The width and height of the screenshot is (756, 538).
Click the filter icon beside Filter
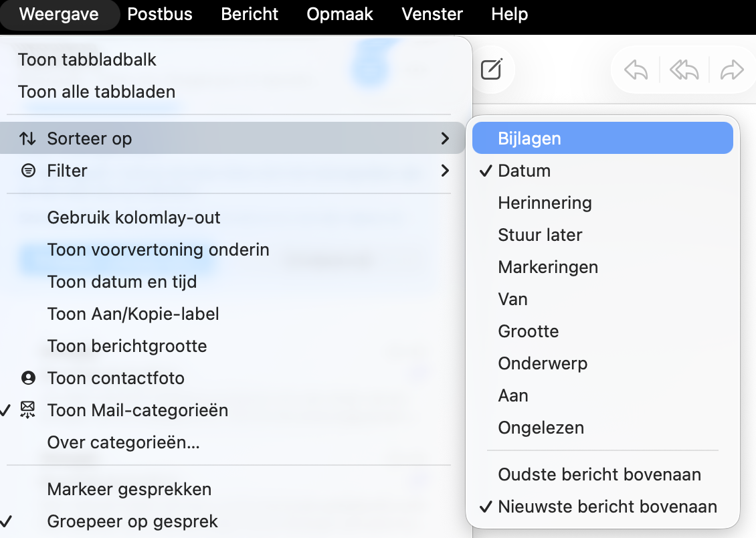pyautogui.click(x=27, y=171)
